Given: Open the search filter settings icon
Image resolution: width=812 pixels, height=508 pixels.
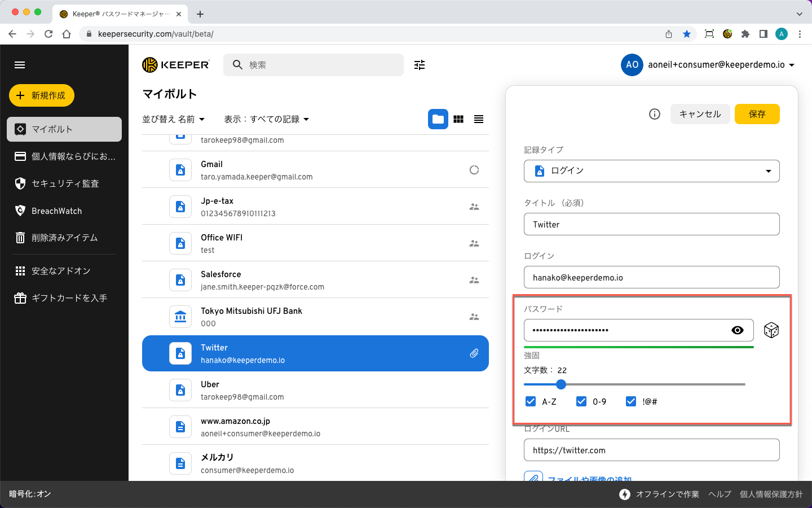Looking at the screenshot, I should (420, 65).
